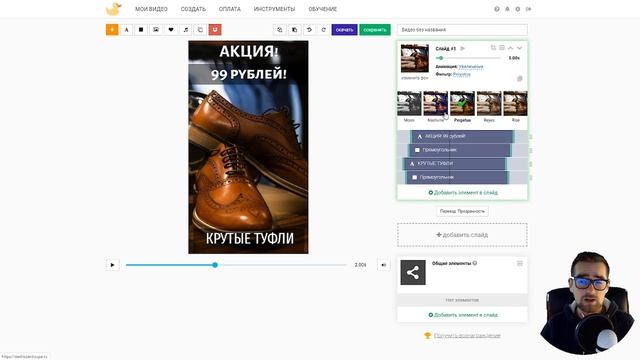Click the copy icon below slide header
This screenshot has height=360, width=640.
(x=520, y=78)
